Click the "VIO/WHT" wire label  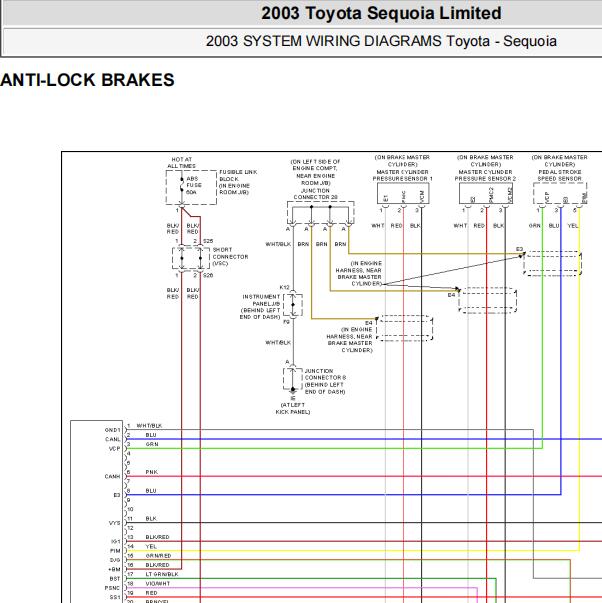click(x=158, y=583)
